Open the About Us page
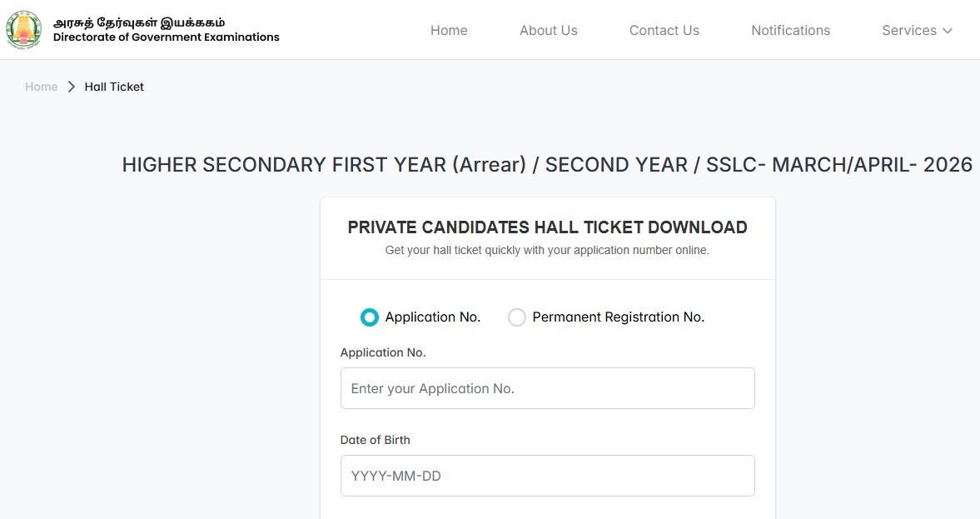 tap(548, 30)
